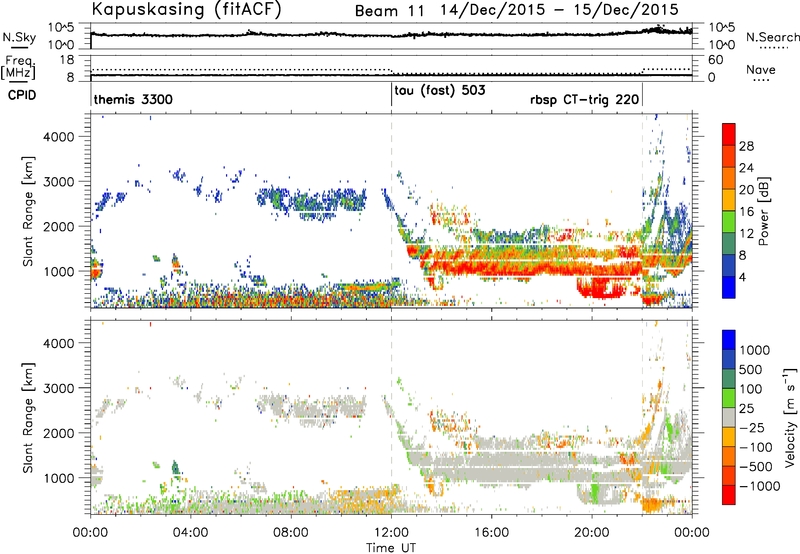Click the dashed 22:00 marker in velocity panel

coord(642,417)
